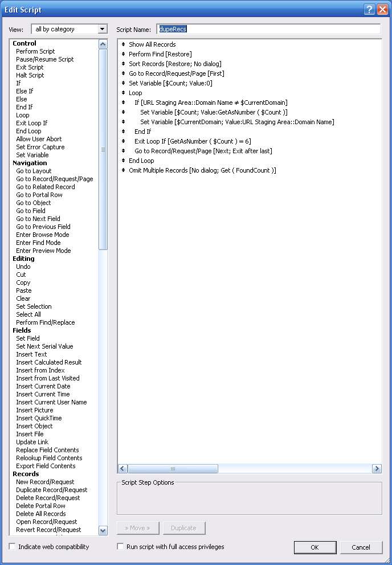The height and width of the screenshot is (565, 392).
Task: Click the Script Name input field
Action: [x=269, y=29]
